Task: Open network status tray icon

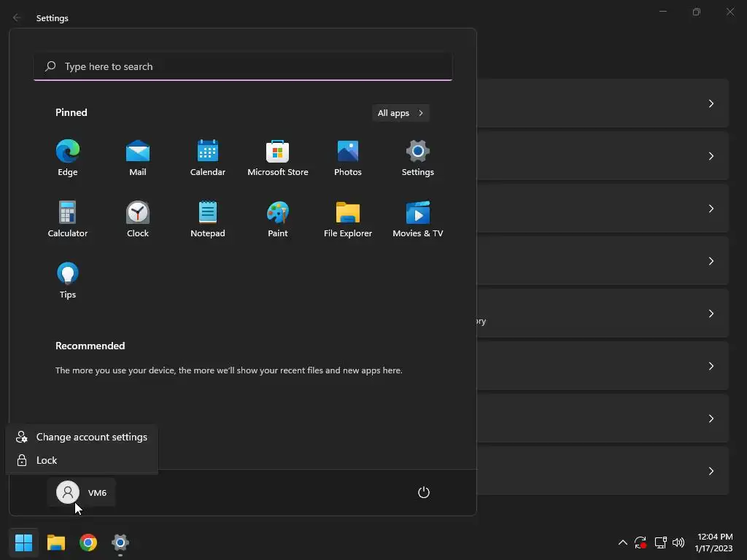Action: pyautogui.click(x=660, y=542)
